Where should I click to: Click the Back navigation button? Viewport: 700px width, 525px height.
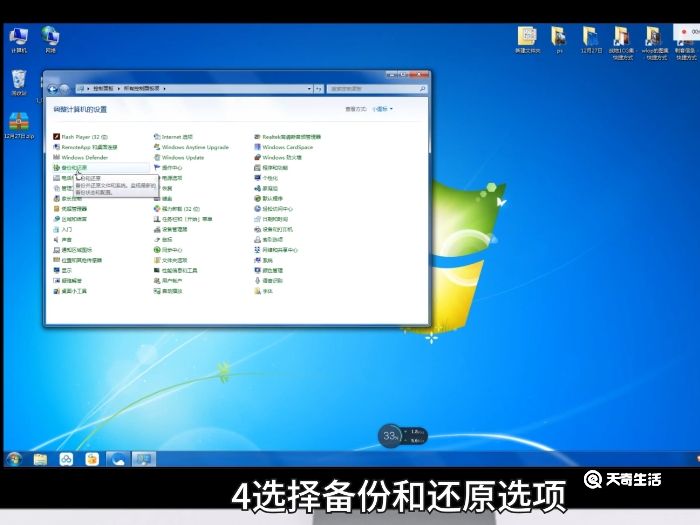52,89
